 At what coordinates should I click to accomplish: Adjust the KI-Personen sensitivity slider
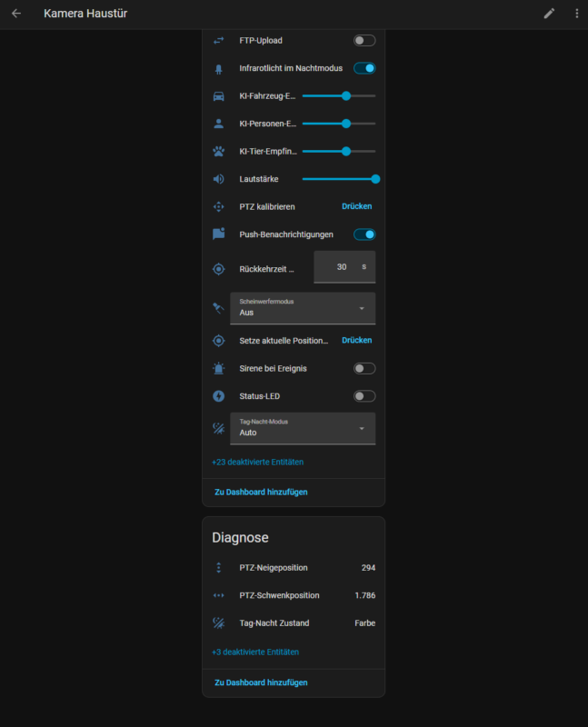click(x=339, y=124)
